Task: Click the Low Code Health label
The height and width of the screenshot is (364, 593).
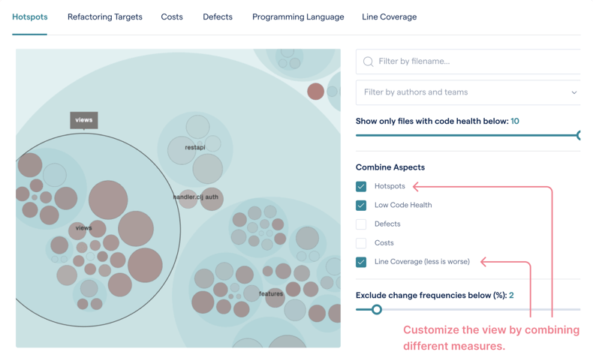Action: tap(403, 205)
